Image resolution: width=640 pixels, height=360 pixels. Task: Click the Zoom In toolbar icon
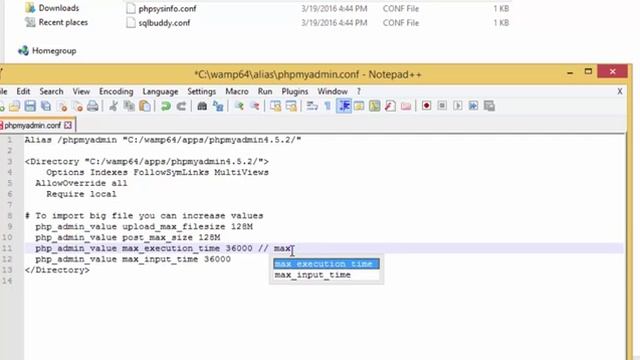(x=239, y=107)
